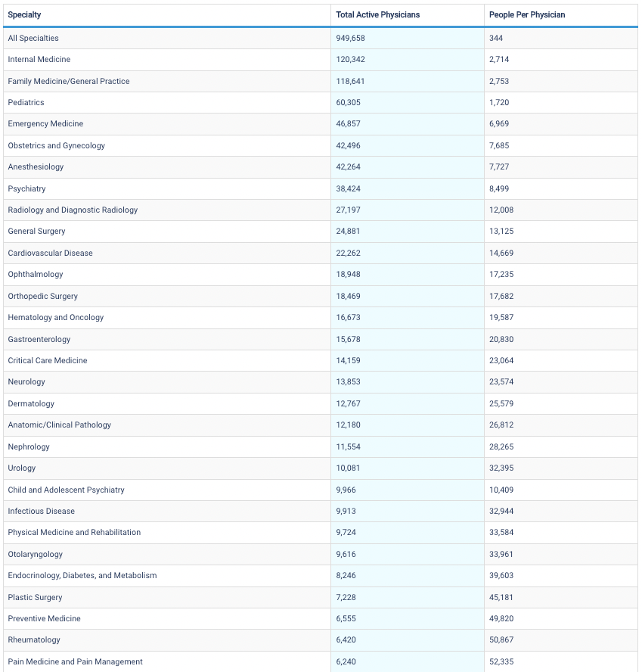Click the Anatomic/Clinical Pathology label
Screen dimensions: 642x672
pyautogui.click(x=59, y=425)
